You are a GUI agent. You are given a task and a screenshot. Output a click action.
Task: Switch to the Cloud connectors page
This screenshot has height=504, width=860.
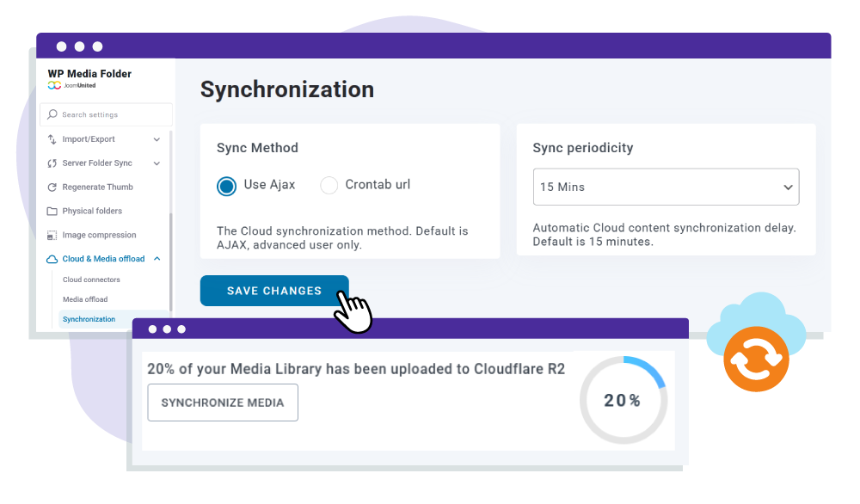[91, 279]
